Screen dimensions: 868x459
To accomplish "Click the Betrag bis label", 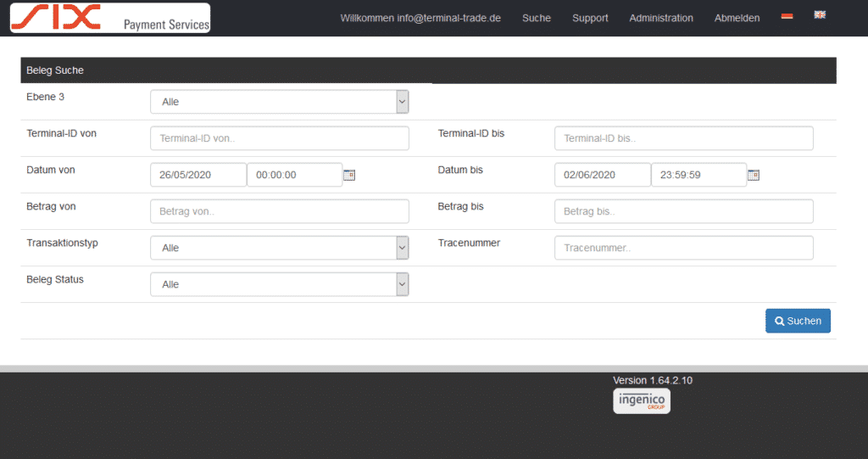I will tap(460, 206).
